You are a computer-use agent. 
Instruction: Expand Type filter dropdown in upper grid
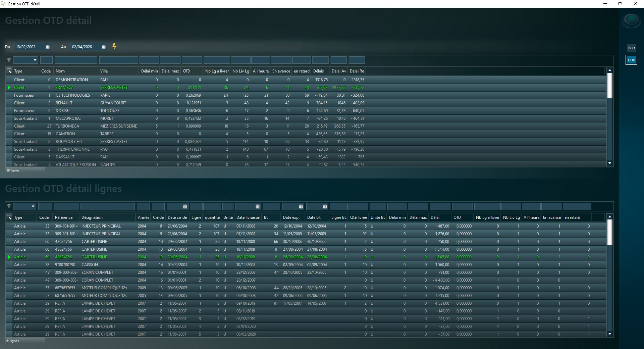(x=35, y=60)
